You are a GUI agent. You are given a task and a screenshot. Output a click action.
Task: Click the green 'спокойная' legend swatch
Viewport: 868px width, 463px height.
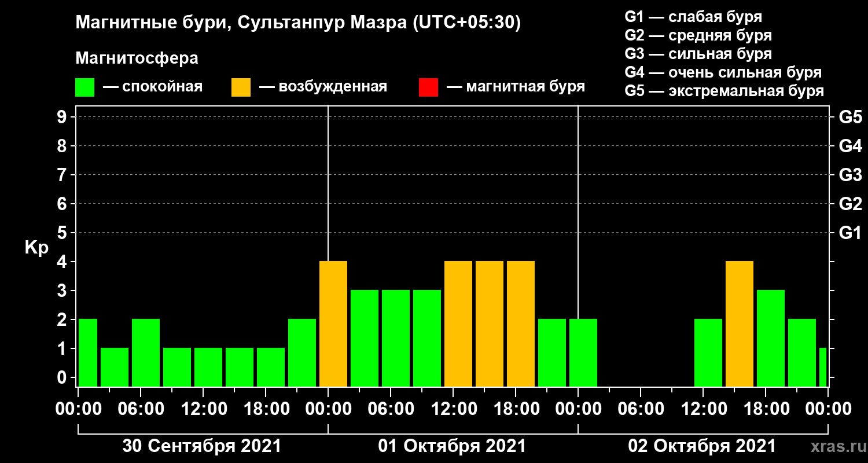pos(84,87)
